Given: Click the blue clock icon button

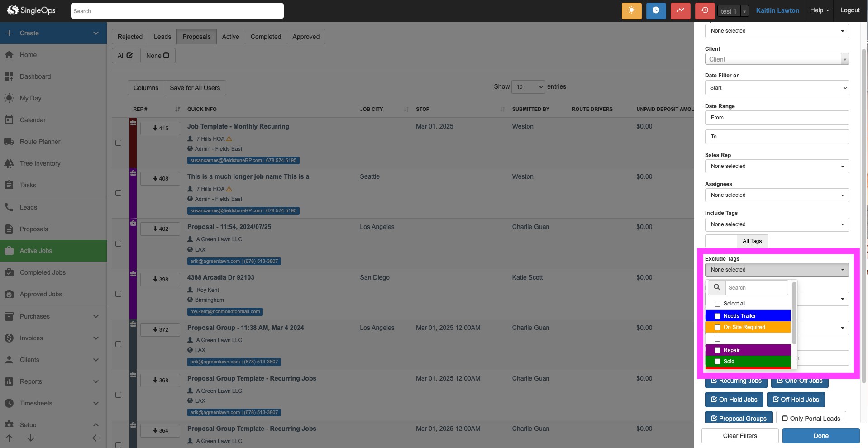Looking at the screenshot, I should (x=656, y=11).
